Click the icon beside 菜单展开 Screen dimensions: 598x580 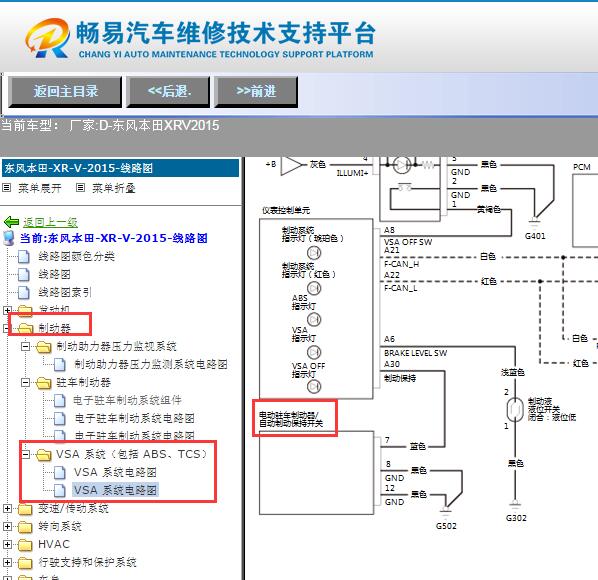(x=6, y=188)
